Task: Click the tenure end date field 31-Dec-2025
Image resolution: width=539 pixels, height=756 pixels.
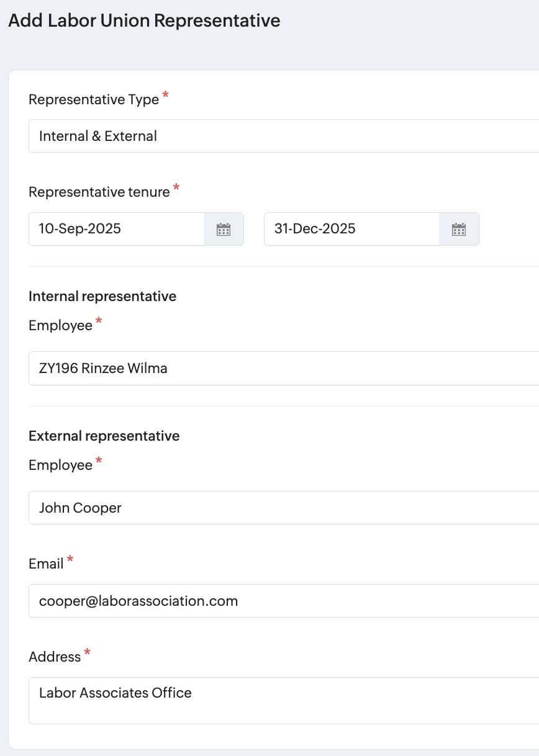Action: (x=352, y=229)
